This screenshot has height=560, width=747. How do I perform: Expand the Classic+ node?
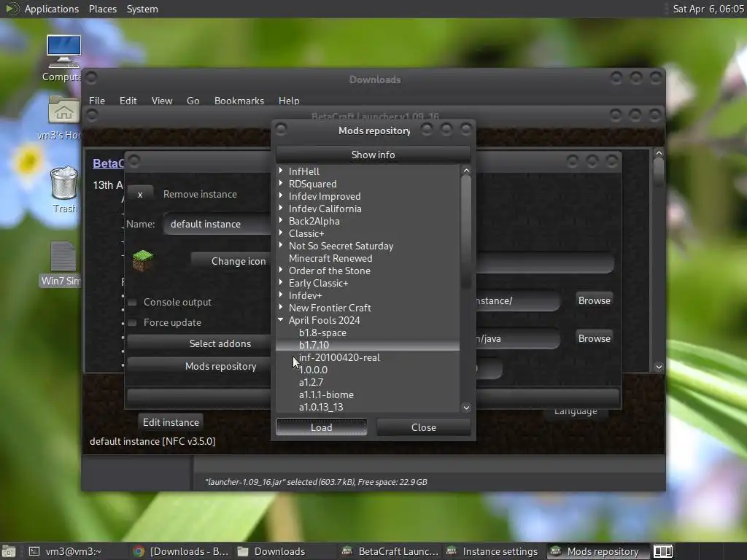point(281,233)
